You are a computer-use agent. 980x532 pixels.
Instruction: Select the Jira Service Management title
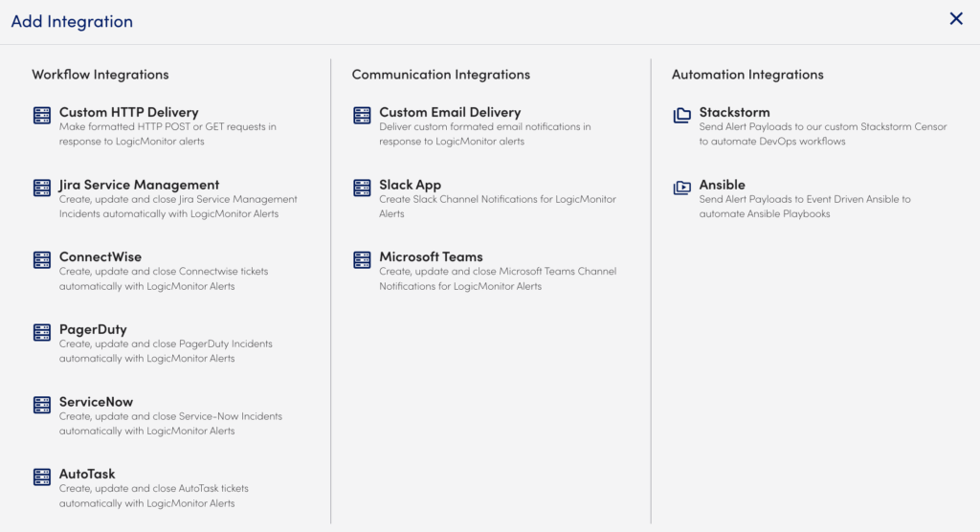139,185
